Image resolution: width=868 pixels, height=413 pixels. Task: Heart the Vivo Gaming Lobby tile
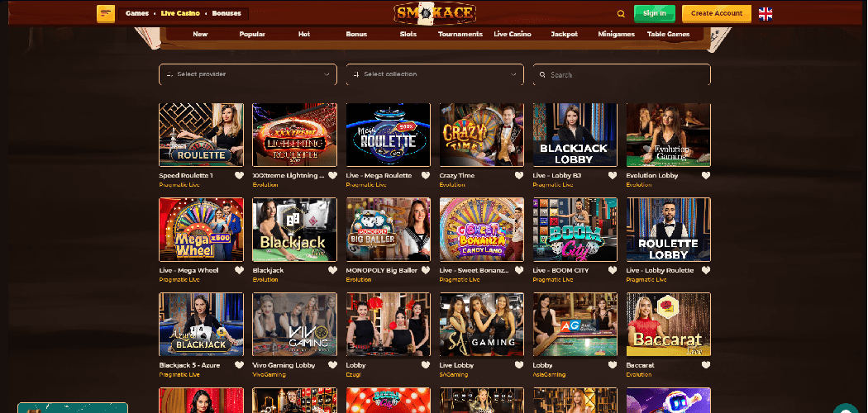coord(333,365)
